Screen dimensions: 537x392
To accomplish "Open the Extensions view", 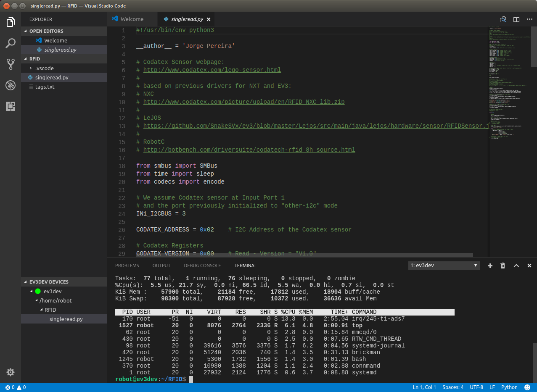I will click(x=11, y=106).
